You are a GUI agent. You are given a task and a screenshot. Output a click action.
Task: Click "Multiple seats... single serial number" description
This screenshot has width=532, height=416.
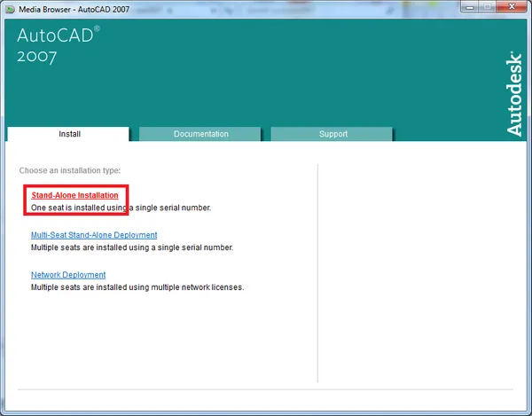pyautogui.click(x=132, y=247)
